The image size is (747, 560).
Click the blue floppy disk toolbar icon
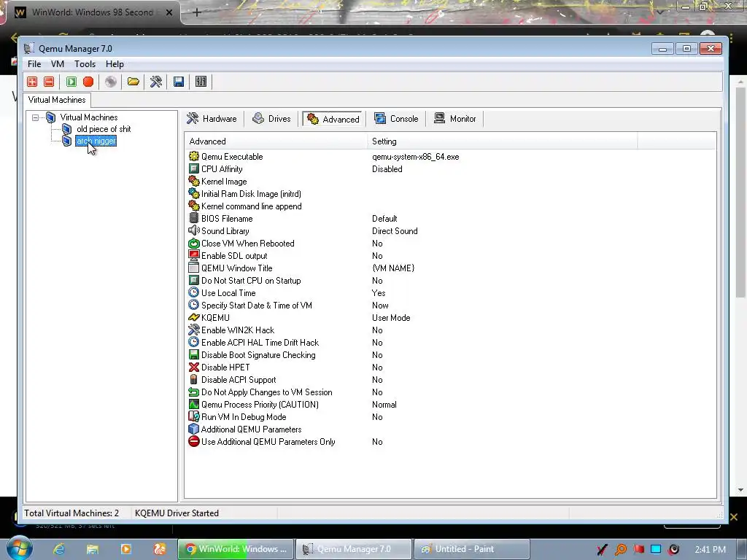click(179, 82)
